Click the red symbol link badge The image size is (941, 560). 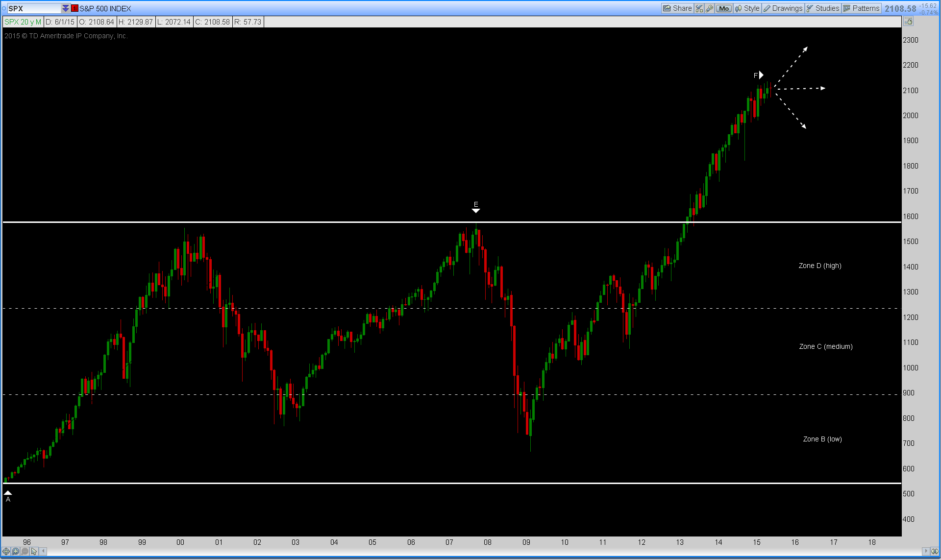[x=74, y=8]
